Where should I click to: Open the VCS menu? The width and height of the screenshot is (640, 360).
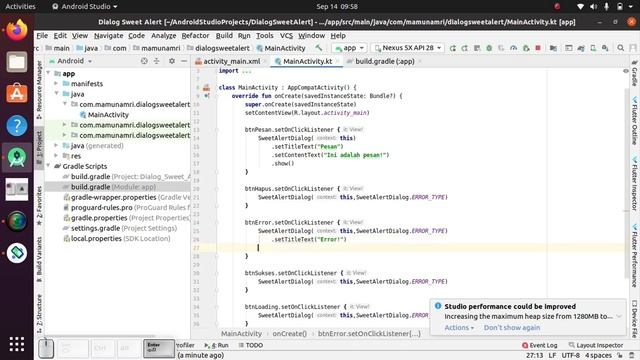tap(286, 36)
